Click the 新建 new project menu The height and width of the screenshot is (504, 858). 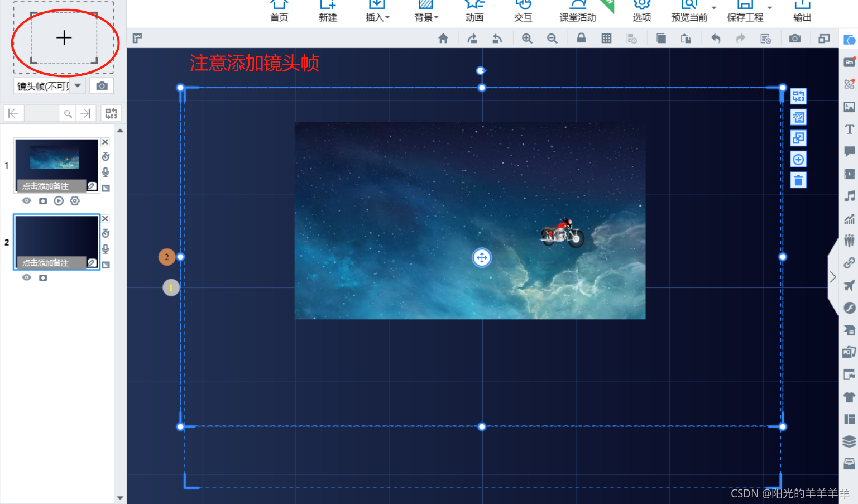coord(328,11)
